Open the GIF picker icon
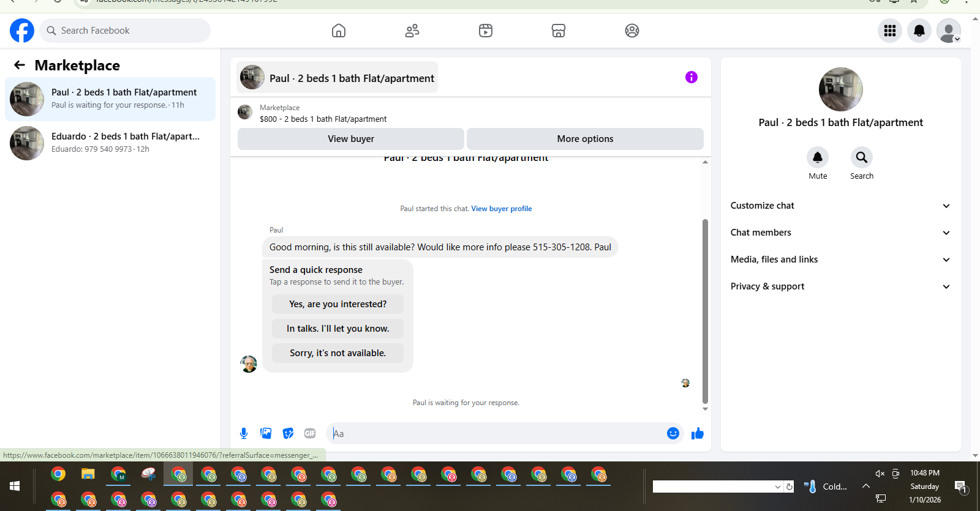The width and height of the screenshot is (980, 511). point(310,433)
